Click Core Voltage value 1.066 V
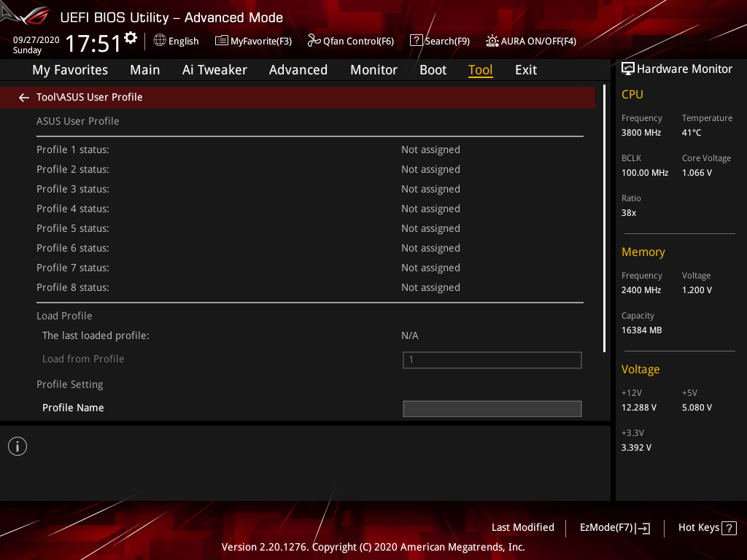747x560 pixels. (x=697, y=173)
